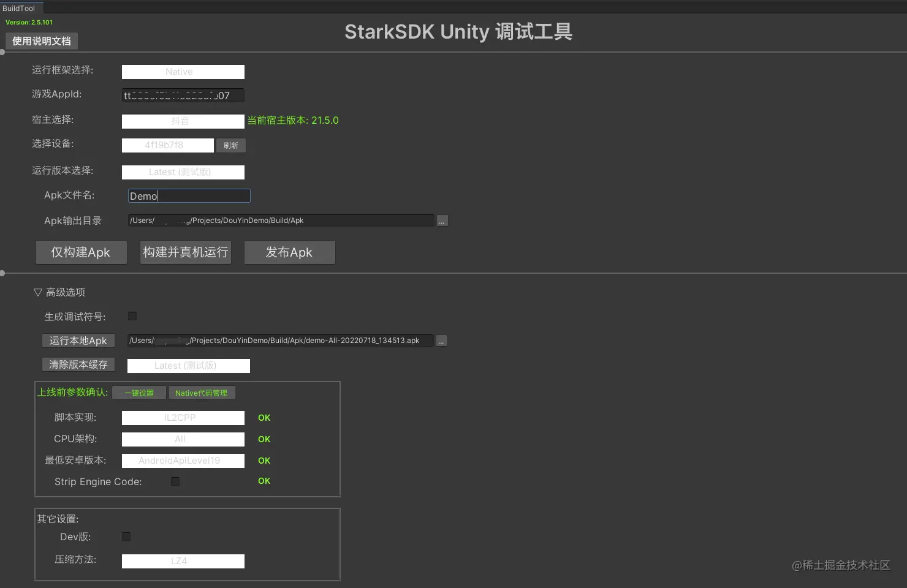Click the 刷新 refresh devices button
Image resolution: width=907 pixels, height=588 pixels.
coord(231,145)
